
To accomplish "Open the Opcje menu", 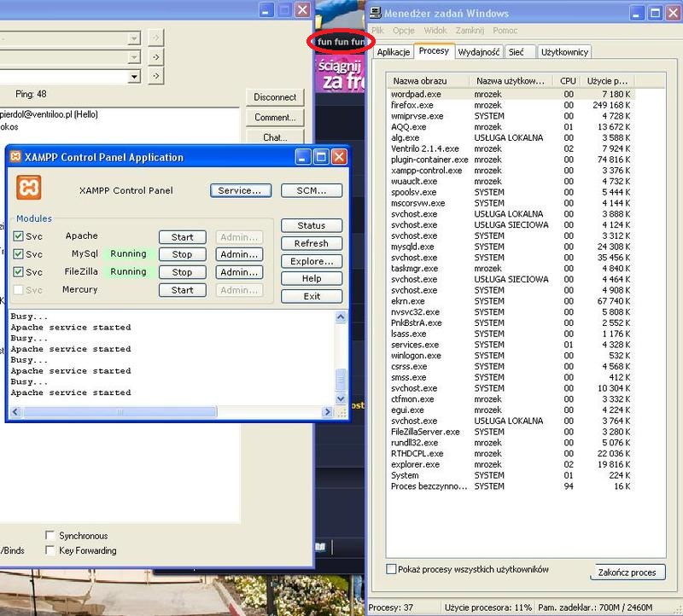I will [x=403, y=31].
